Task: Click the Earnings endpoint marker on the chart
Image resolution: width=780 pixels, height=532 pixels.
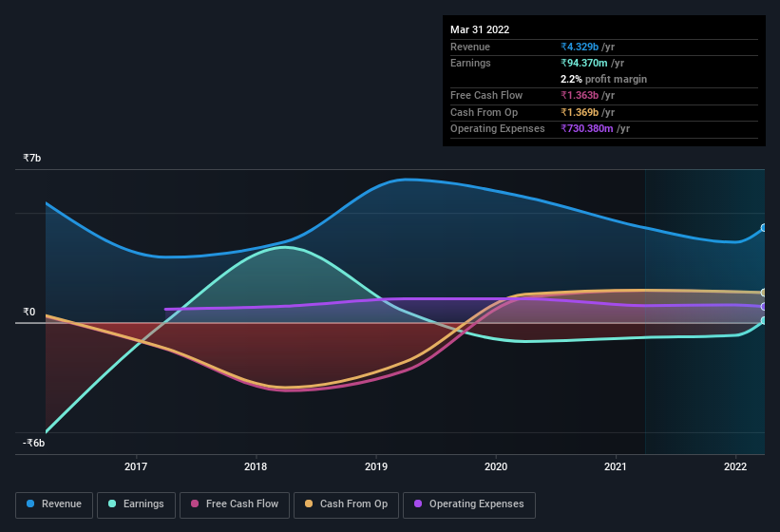Action: point(764,321)
